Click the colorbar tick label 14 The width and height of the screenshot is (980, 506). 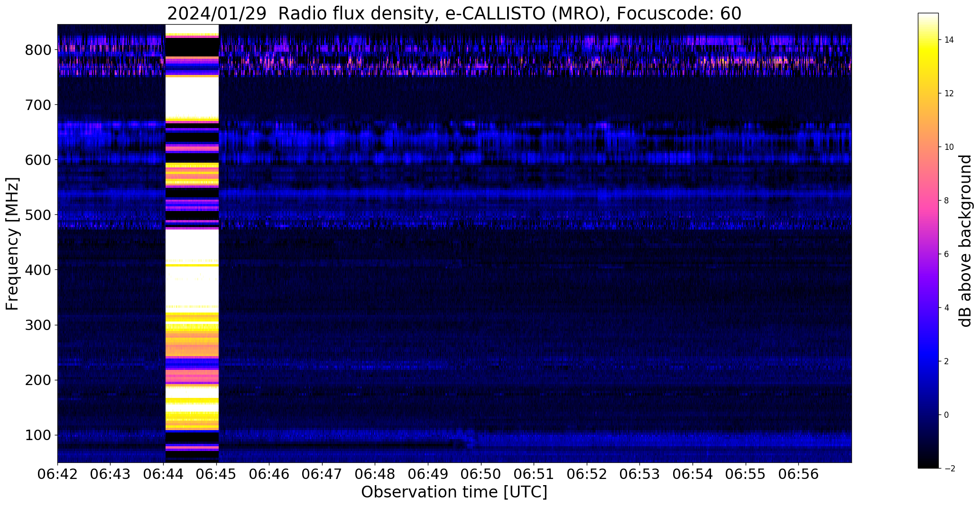click(x=949, y=40)
